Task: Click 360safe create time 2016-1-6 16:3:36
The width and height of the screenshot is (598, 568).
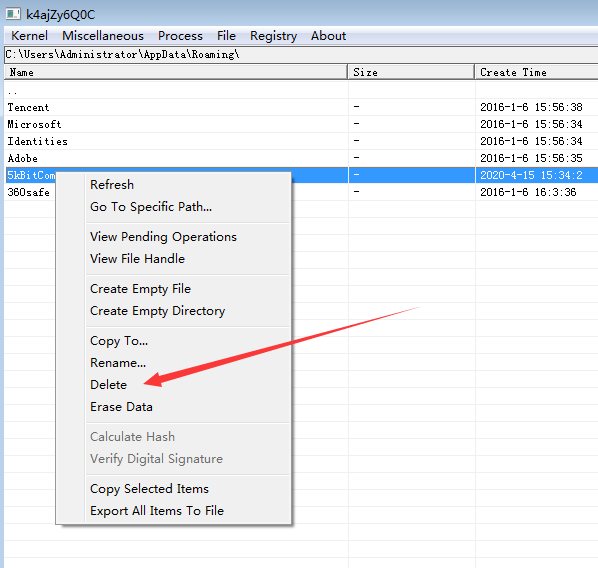Action: pos(528,192)
